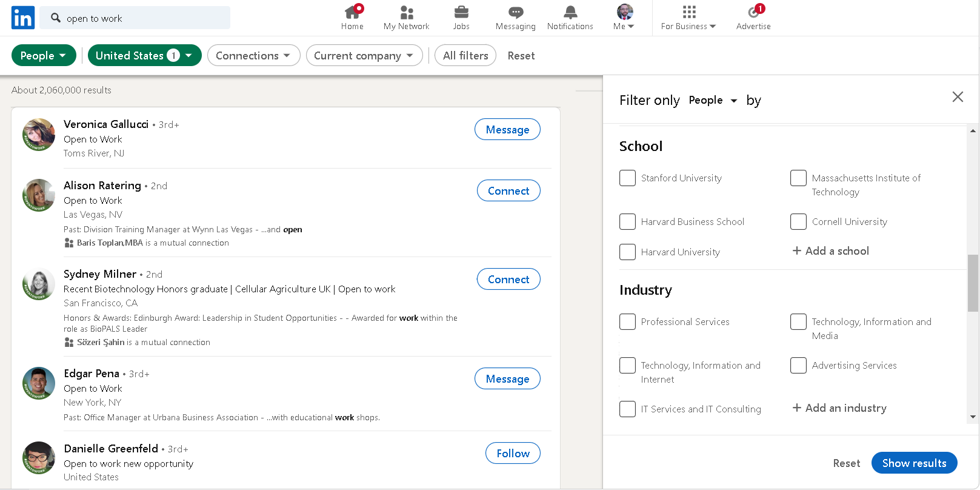This screenshot has height=490, width=980.
Task: Open Sydney Milner name link
Action: click(x=100, y=274)
